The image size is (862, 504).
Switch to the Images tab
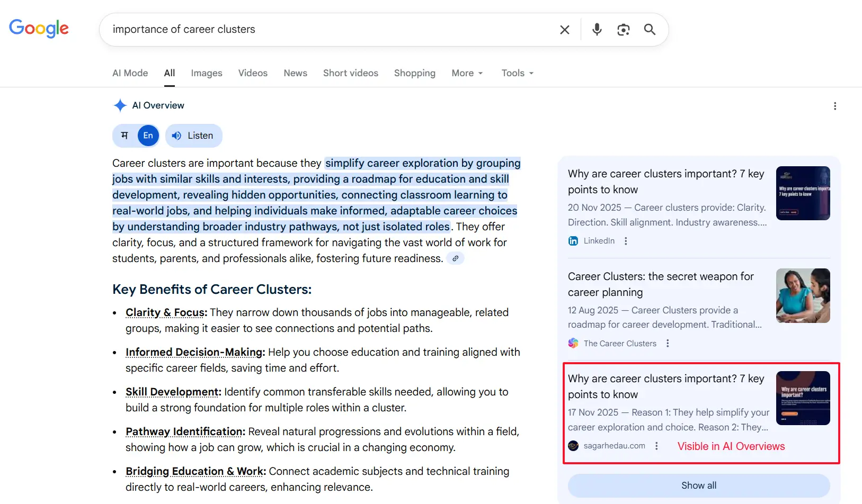[206, 73]
